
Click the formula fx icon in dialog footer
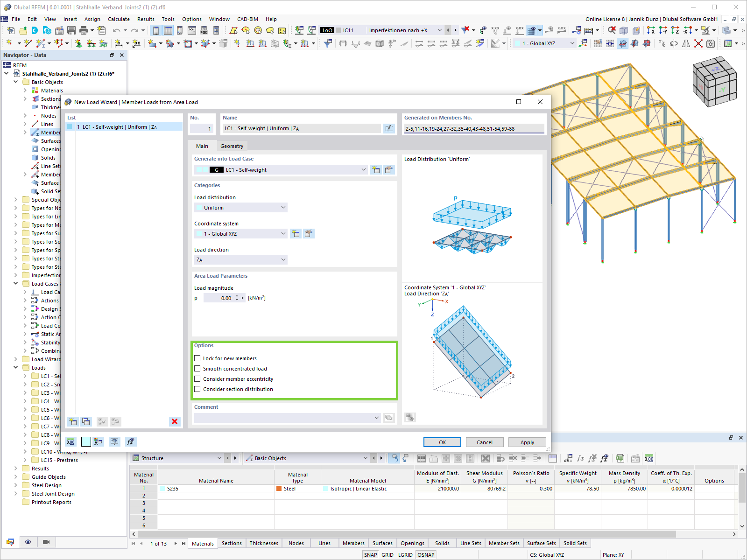click(131, 441)
